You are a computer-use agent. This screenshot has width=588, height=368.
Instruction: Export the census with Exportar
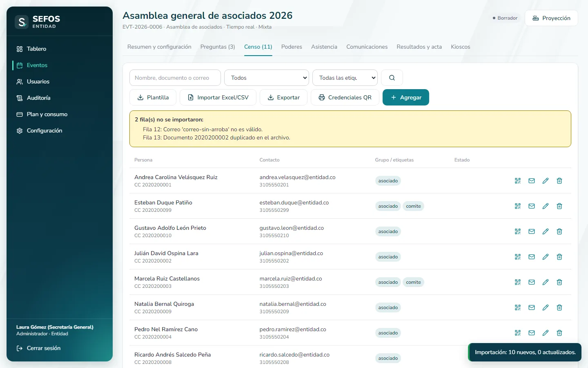(283, 97)
